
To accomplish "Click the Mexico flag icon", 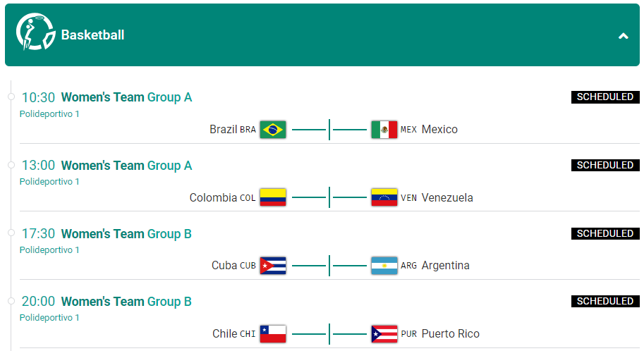I will 384,130.
